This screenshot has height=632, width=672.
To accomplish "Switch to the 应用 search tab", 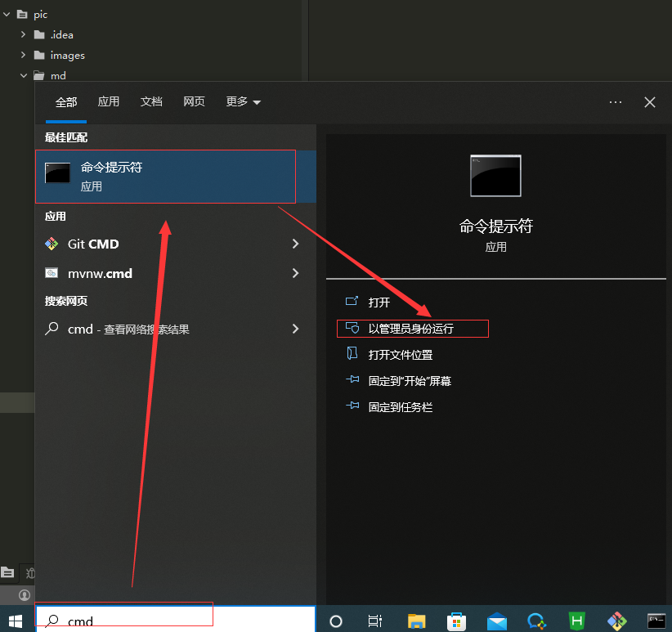I will (108, 102).
